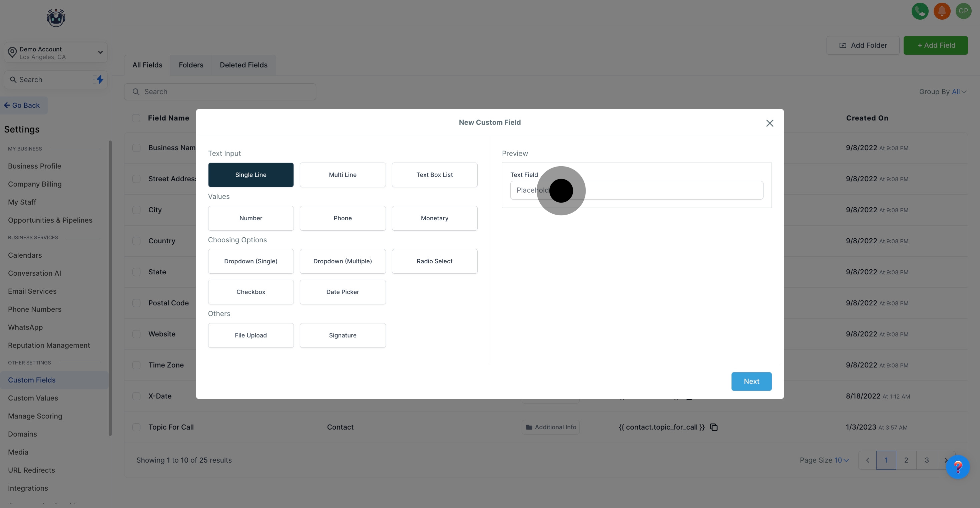Go to the next results page arrow
The image size is (980, 508).
click(945, 460)
